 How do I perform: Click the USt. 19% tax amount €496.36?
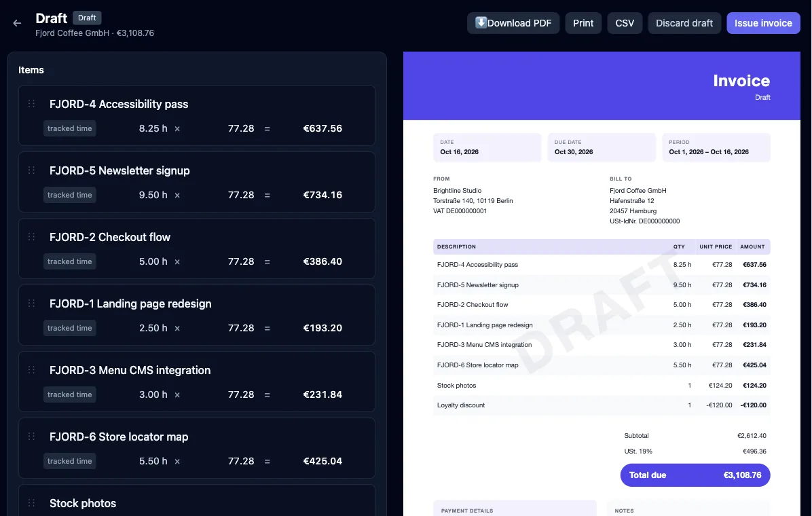pyautogui.click(x=754, y=451)
